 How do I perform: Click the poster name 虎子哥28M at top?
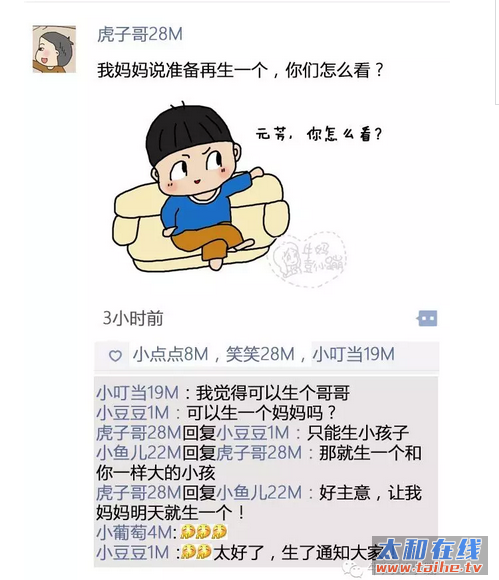click(140, 34)
